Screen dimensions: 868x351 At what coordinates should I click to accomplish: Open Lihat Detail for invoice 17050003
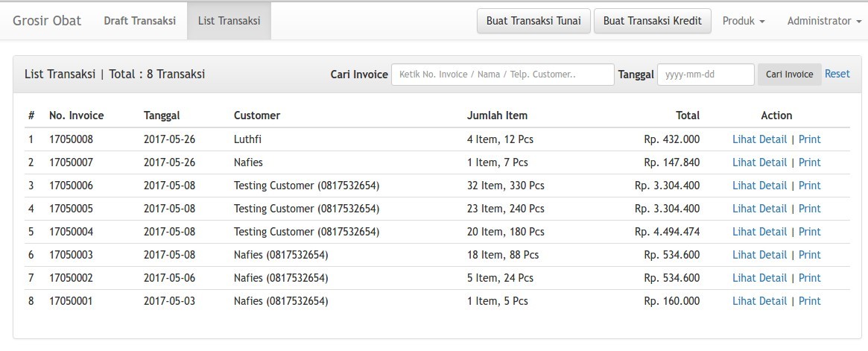[x=759, y=255]
